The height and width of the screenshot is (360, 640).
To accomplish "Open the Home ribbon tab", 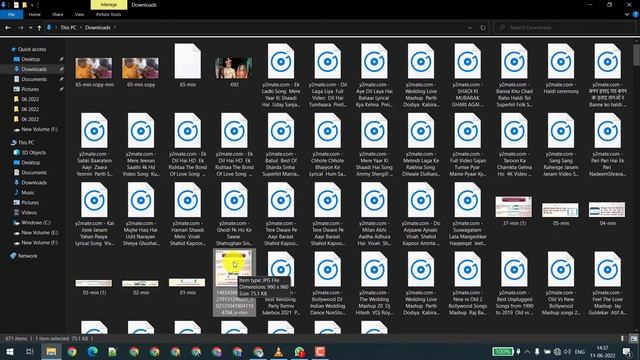I will [35, 14].
